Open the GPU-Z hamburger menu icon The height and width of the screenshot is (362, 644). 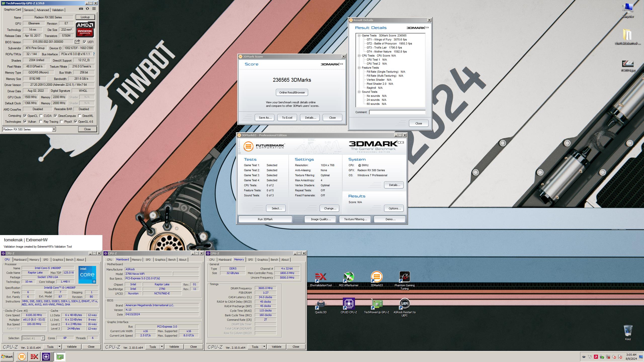coord(94,9)
